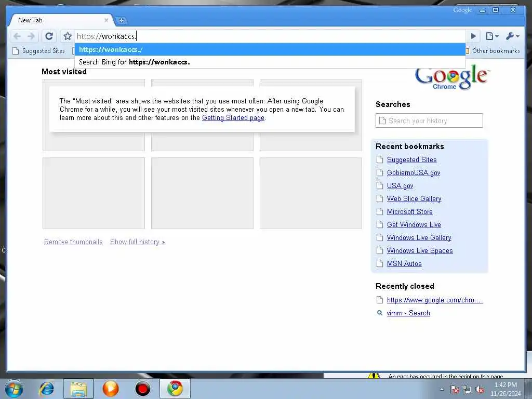Open a new tab with the plus button

click(x=122, y=20)
